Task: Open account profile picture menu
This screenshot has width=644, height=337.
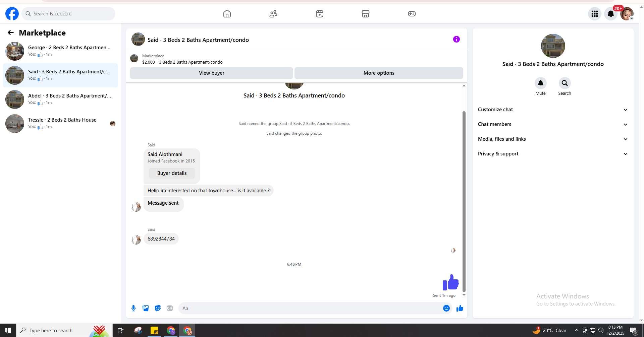Action: 627,14
